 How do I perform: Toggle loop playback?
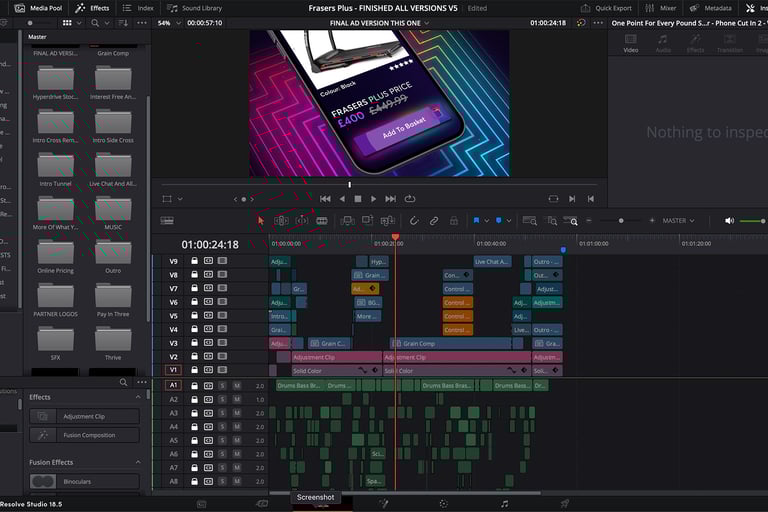click(x=410, y=199)
